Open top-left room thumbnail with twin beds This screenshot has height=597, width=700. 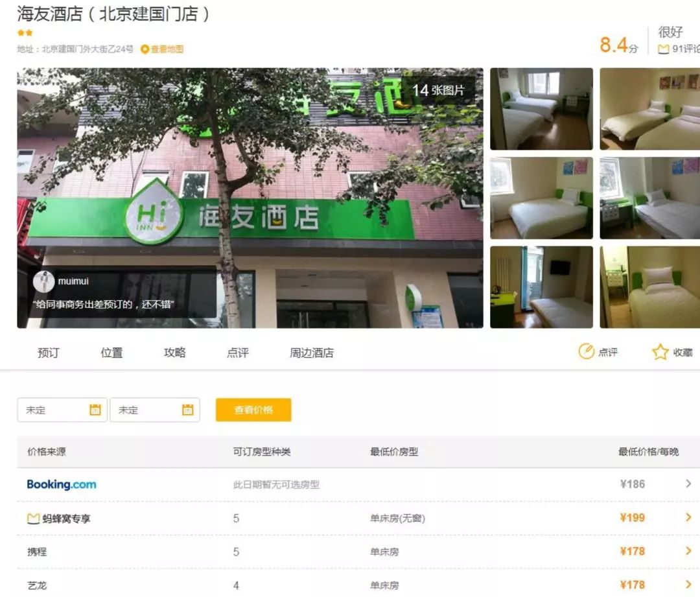(x=541, y=109)
